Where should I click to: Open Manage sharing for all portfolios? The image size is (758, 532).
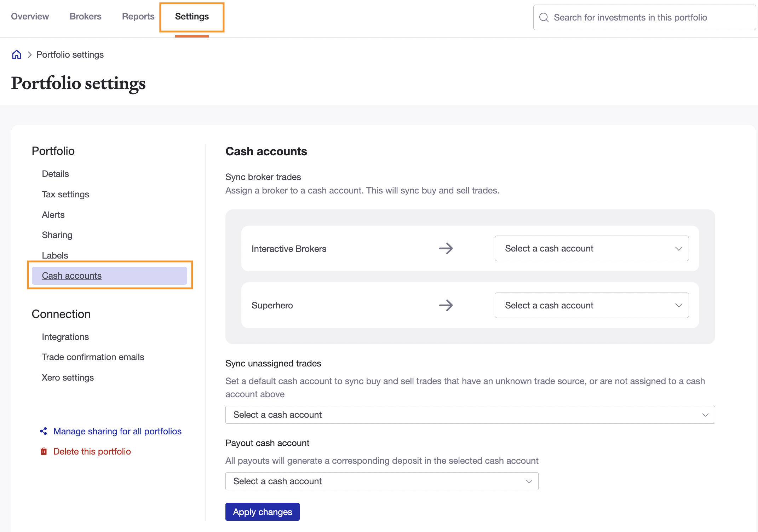(117, 431)
